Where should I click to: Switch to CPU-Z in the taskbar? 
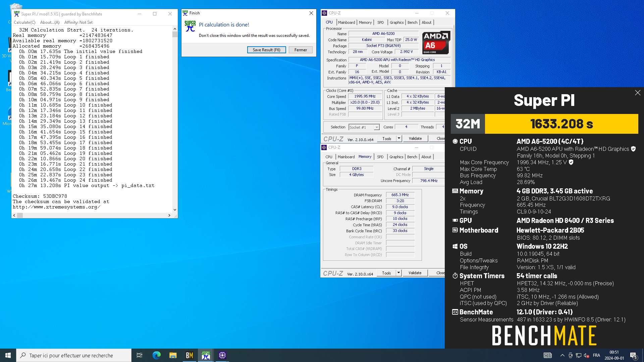tap(222, 355)
